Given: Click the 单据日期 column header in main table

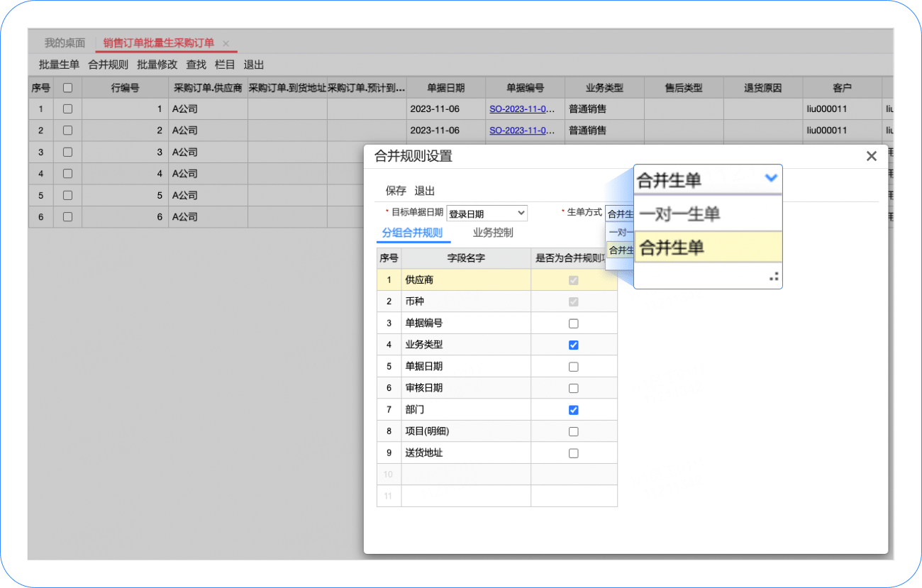Looking at the screenshot, I should [446, 88].
